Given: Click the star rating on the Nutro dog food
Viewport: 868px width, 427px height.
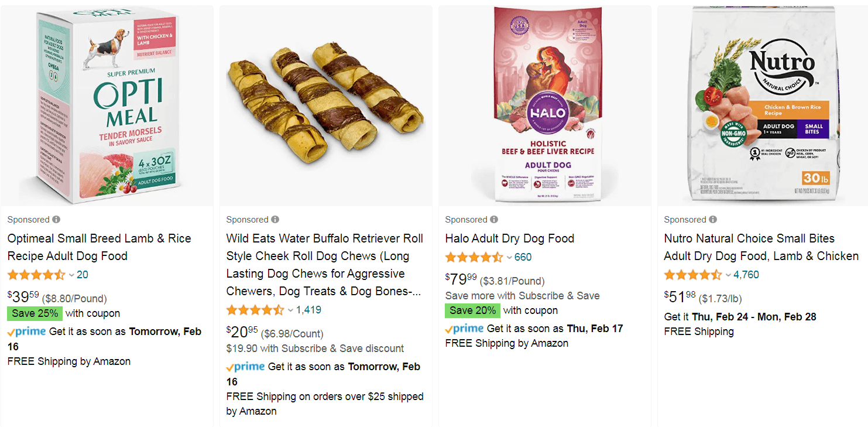Looking at the screenshot, I should pyautogui.click(x=693, y=275).
